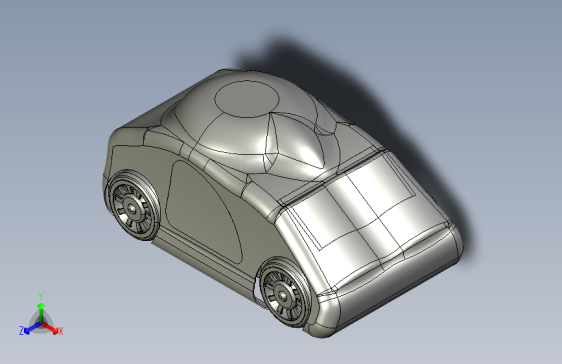562x364 pixels.
Task: Click the green Y axis of the orientation triad
Action: coord(41,313)
